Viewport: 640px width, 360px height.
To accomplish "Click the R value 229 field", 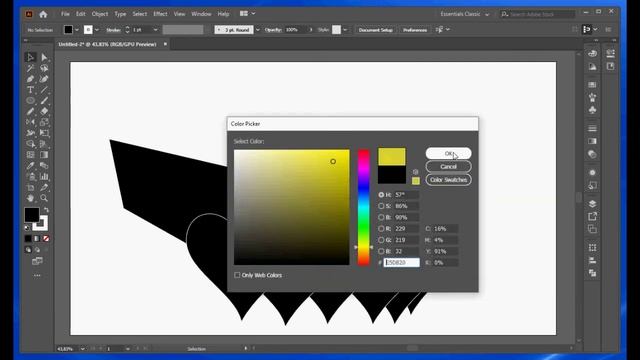I will pos(406,229).
